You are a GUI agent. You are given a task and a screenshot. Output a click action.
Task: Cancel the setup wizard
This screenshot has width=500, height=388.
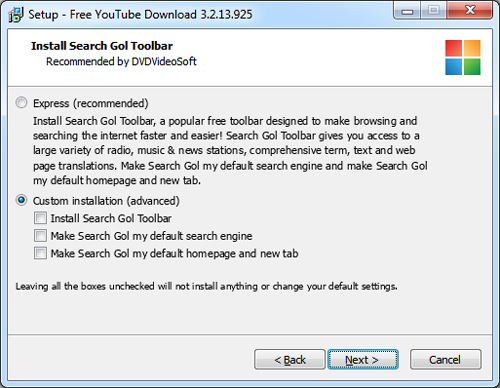[445, 359]
